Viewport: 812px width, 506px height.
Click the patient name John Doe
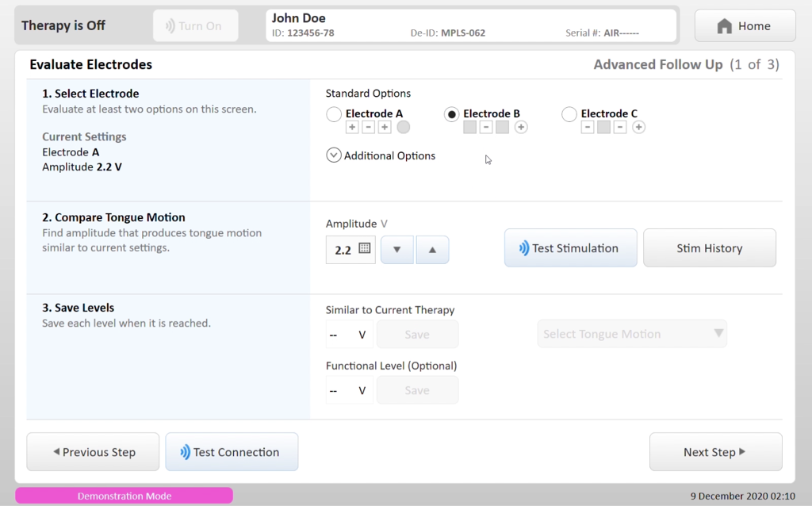point(299,18)
